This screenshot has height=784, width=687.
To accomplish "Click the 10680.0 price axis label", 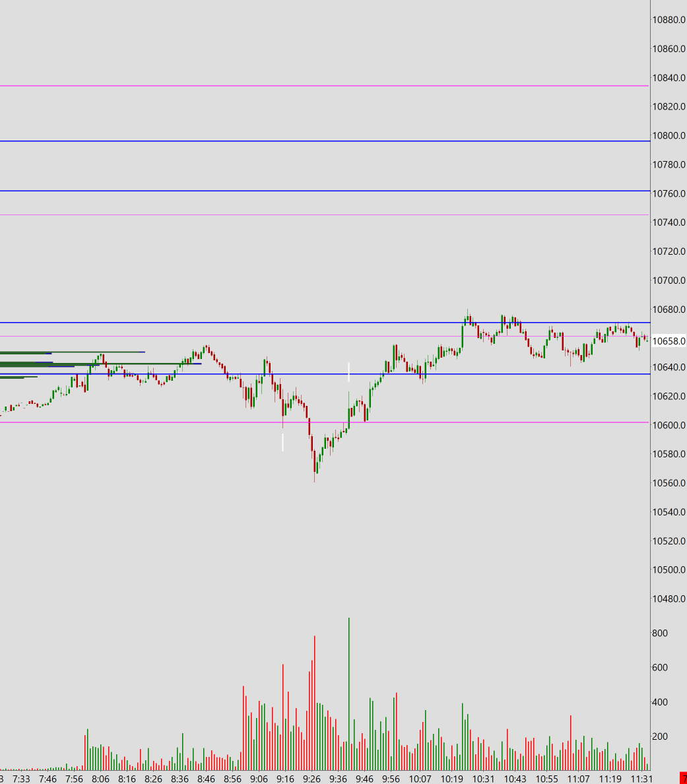I will pyautogui.click(x=669, y=310).
